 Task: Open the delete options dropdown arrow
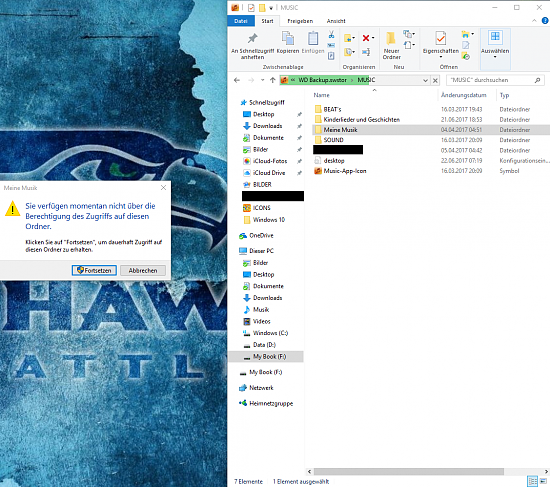[x=373, y=38]
